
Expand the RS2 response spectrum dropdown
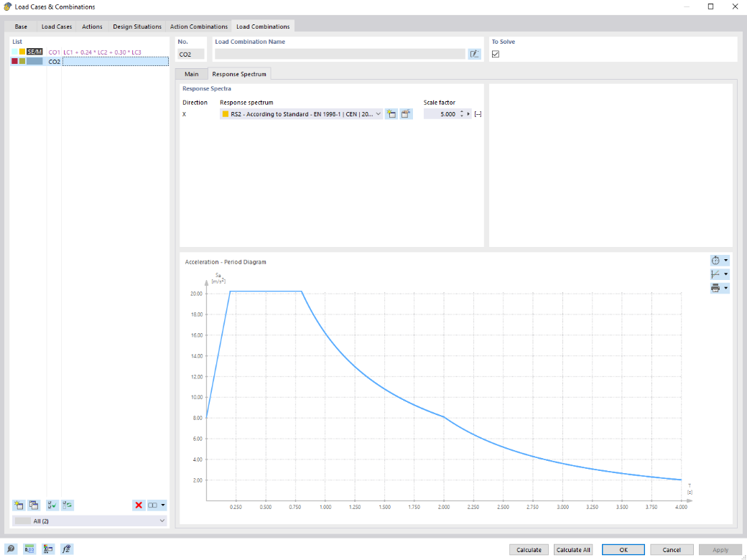pos(379,114)
